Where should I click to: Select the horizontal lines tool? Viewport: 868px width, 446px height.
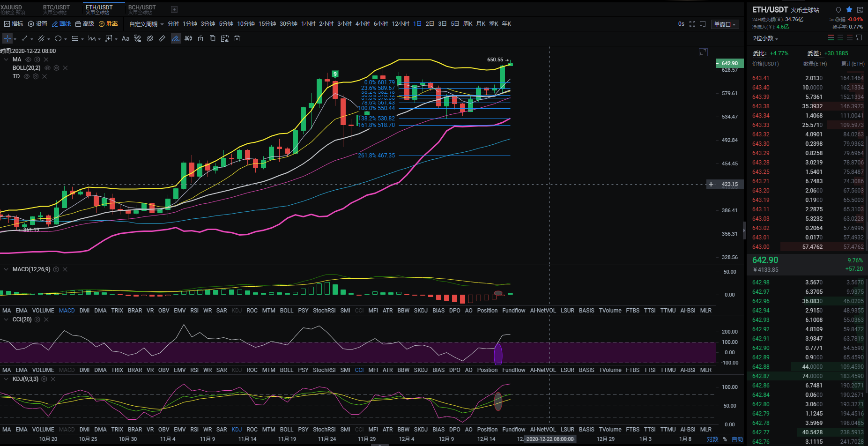(x=75, y=38)
